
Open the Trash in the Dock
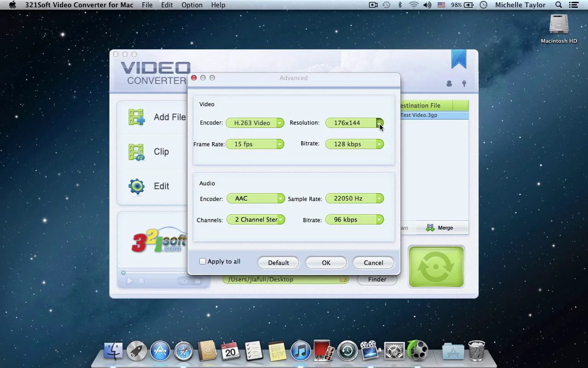click(x=476, y=351)
